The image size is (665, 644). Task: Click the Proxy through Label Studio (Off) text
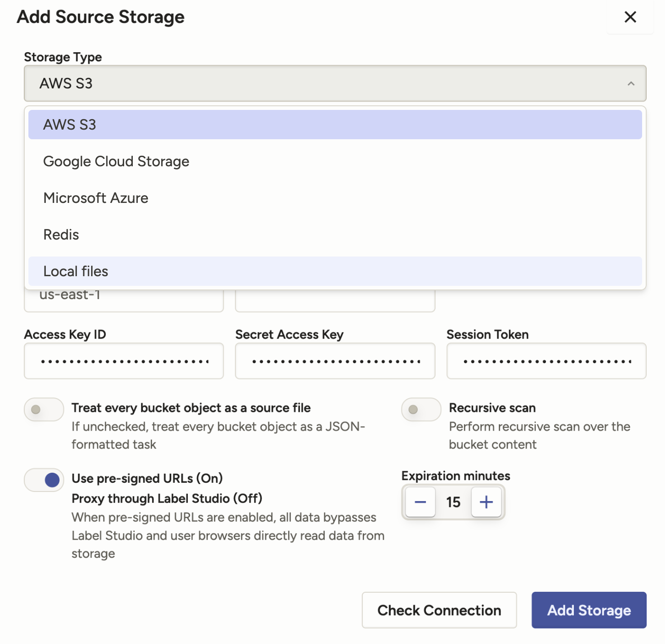point(167,498)
